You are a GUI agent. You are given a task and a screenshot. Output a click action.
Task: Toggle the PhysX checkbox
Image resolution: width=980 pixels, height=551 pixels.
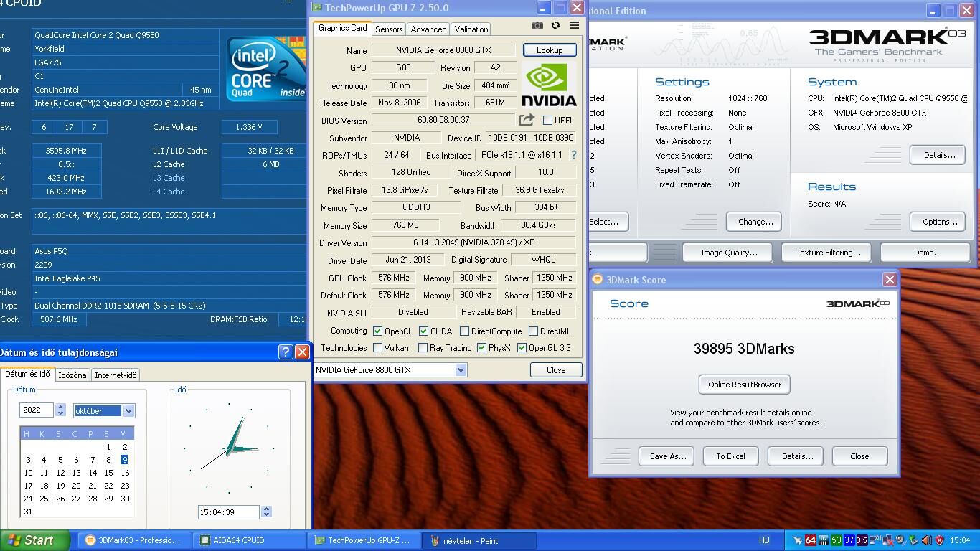click(481, 347)
